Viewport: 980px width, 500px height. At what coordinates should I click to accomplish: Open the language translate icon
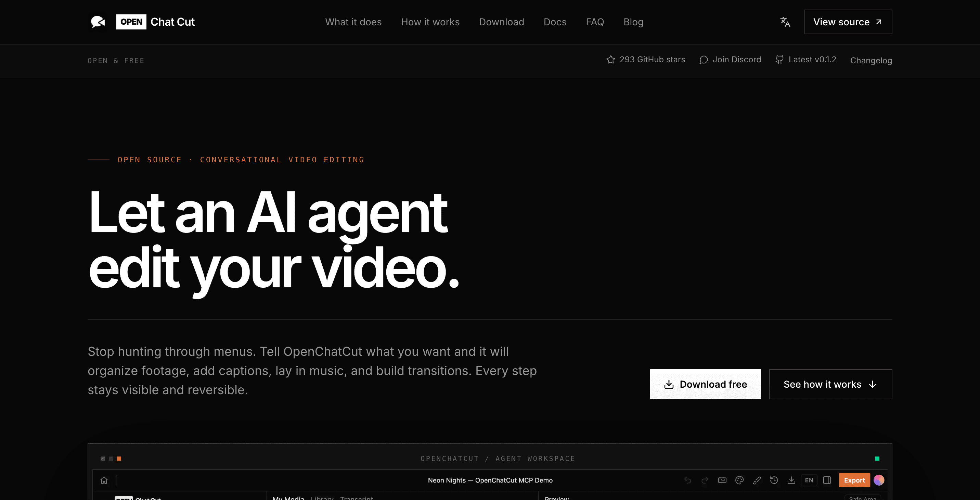(x=785, y=22)
